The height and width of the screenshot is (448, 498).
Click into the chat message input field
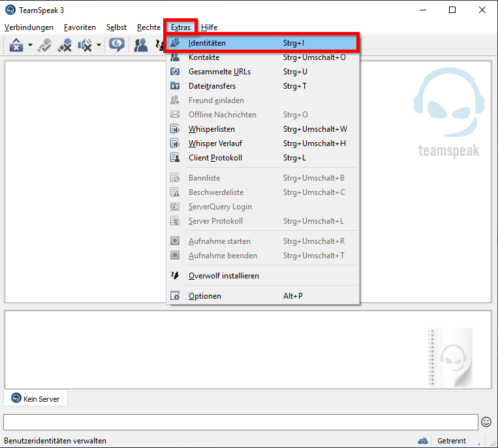tap(241, 423)
